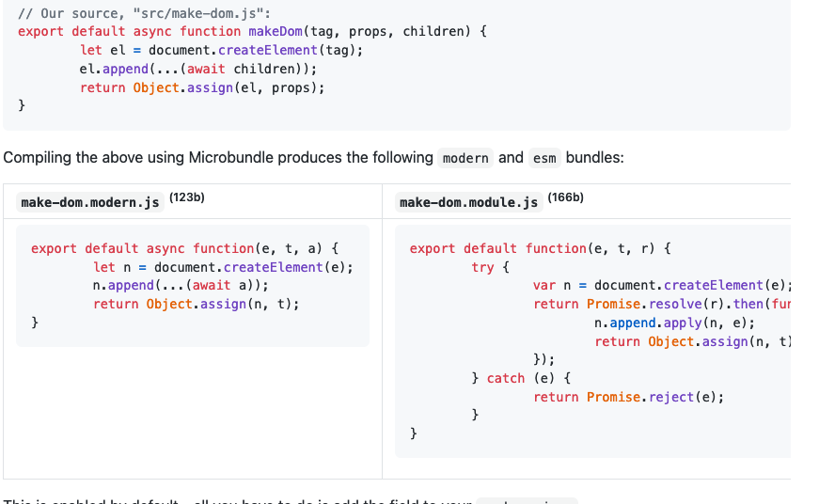Viewport: 819px width, 504px height.
Task: Click "export default async function(e, t, a)" line
Action: point(184,248)
